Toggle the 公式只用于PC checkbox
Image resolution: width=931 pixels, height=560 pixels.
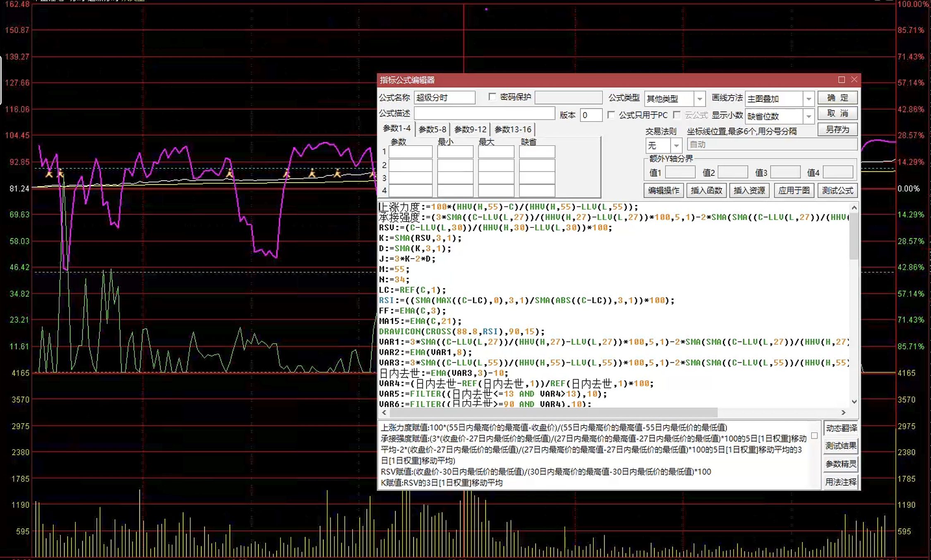(611, 115)
